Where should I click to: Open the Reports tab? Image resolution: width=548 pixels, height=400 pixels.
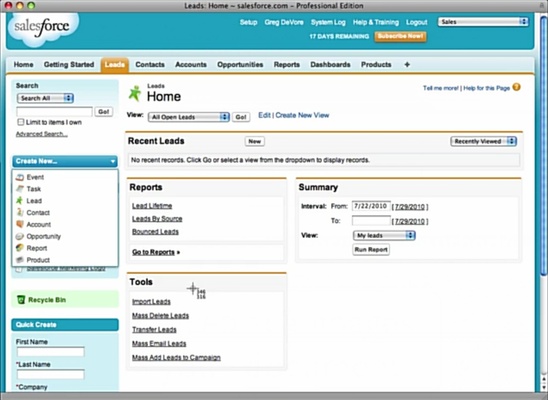[287, 65]
